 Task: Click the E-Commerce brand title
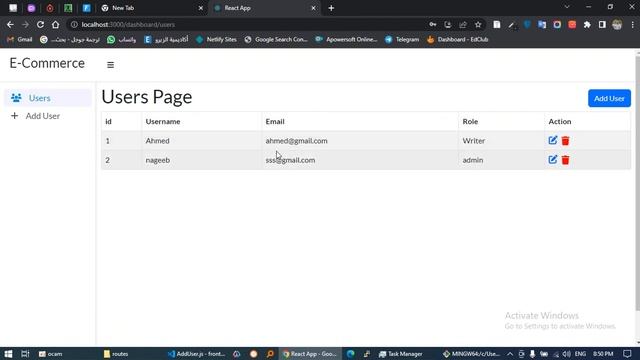tap(47, 63)
